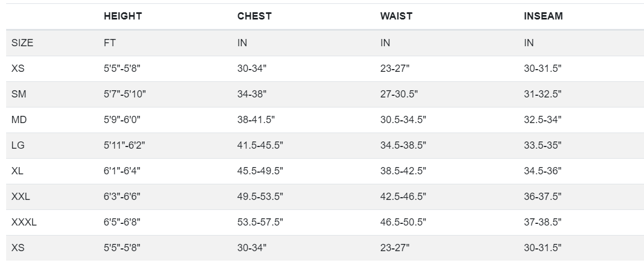Image resolution: width=644 pixels, height=274 pixels.
Task: Select the LG size row label
Action: click(x=18, y=145)
